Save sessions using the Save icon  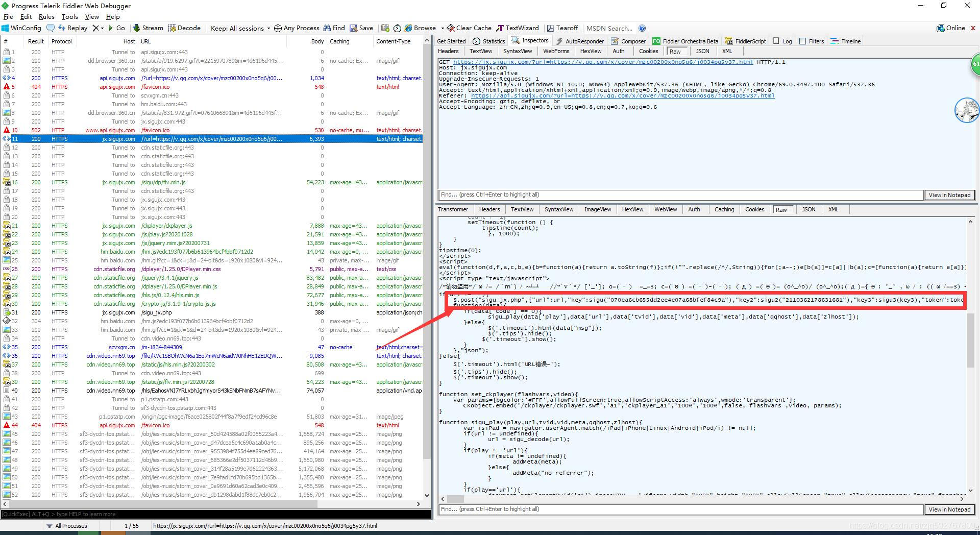coord(361,28)
